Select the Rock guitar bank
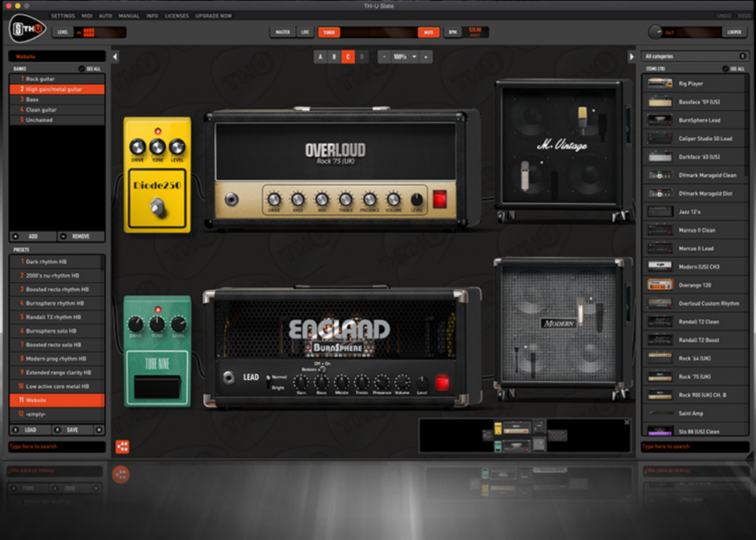Screen dimensions: 756x540 57,79
